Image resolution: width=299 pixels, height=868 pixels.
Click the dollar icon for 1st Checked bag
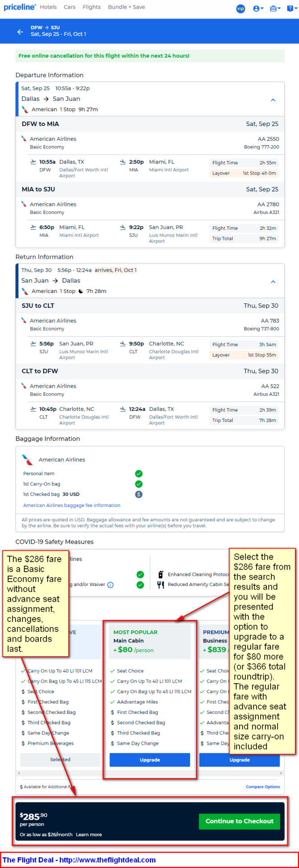pos(139,495)
